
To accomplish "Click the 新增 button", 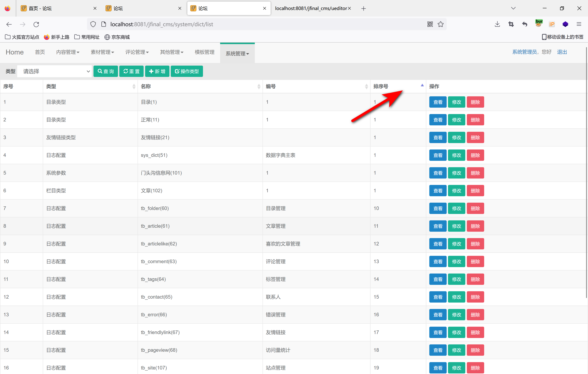I will tap(157, 71).
